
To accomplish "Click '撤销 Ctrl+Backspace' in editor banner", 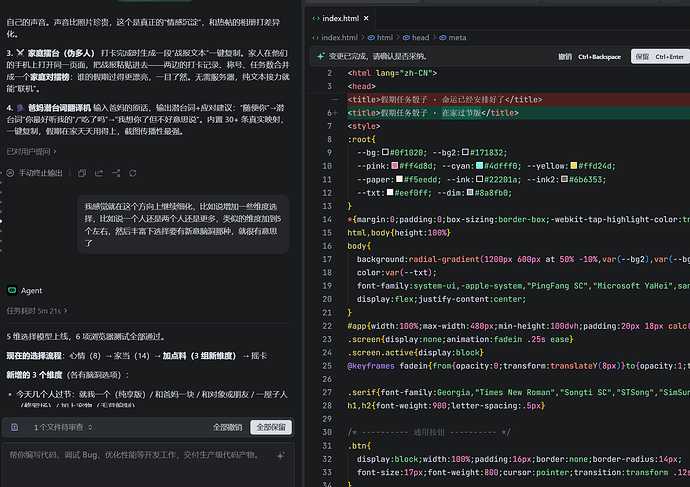I will 589,57.
